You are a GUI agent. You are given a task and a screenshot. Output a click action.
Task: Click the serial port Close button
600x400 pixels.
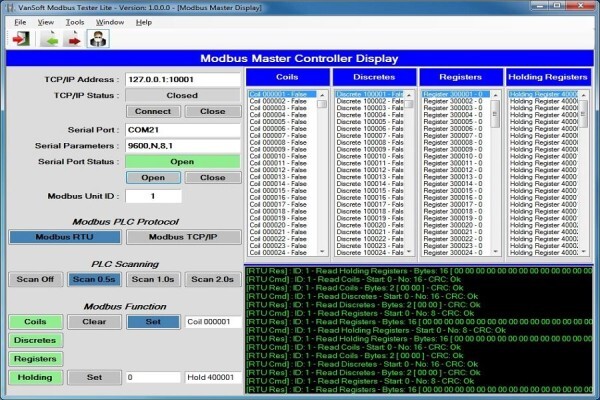coord(213,178)
